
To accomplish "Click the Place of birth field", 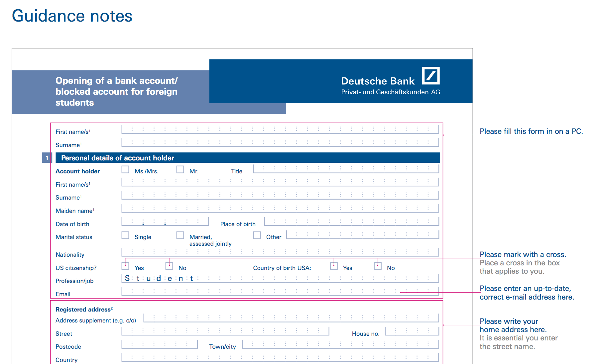I will click(x=352, y=222).
